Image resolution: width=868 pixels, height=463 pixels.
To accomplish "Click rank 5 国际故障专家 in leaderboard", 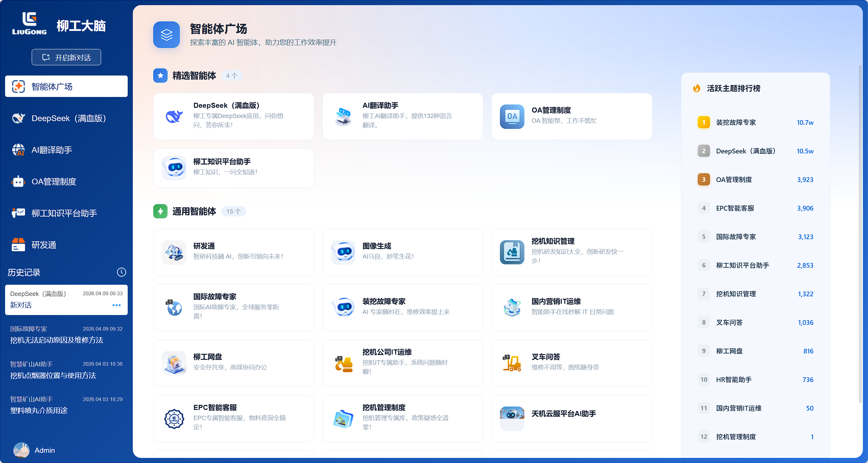I will [x=756, y=237].
